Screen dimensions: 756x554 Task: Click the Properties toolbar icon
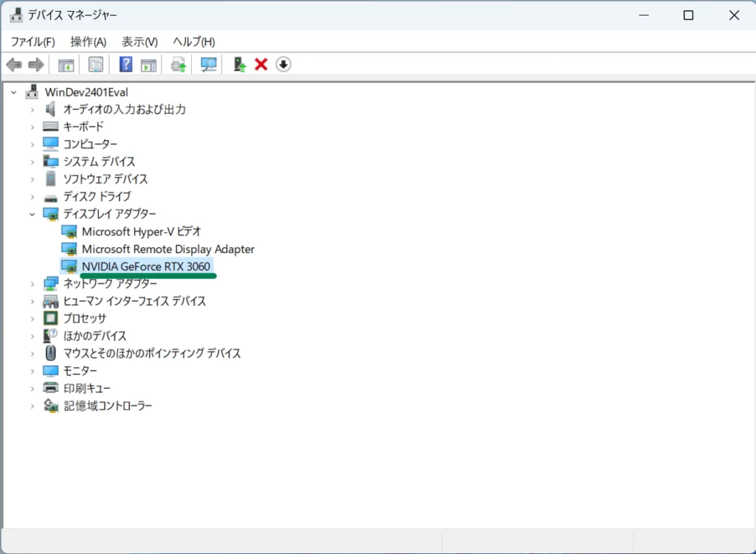coord(95,65)
